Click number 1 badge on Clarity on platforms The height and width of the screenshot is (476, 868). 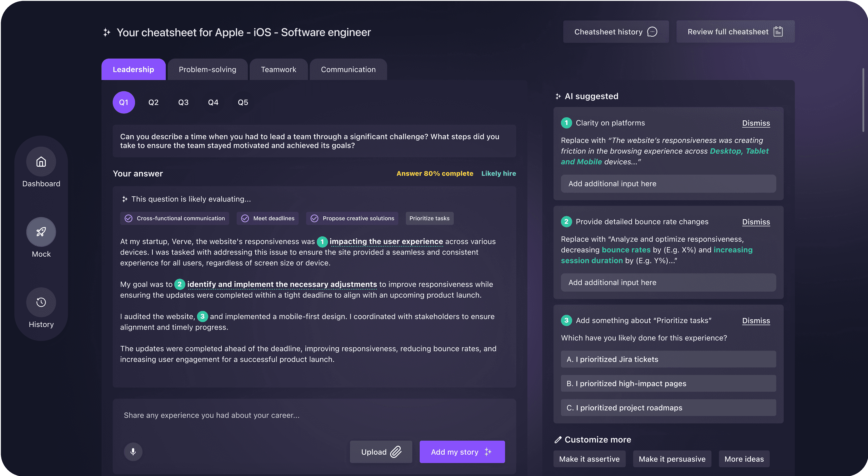566,123
